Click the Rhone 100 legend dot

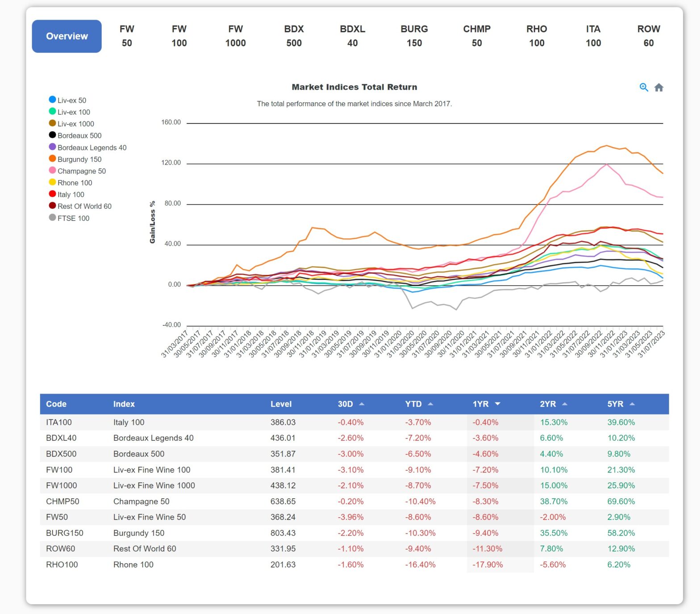(52, 182)
